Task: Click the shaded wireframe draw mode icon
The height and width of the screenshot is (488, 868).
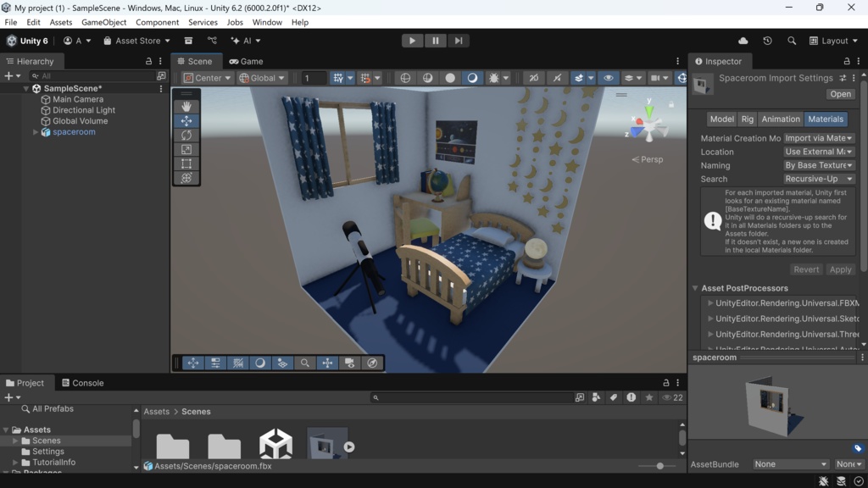Action: pyautogui.click(x=427, y=78)
